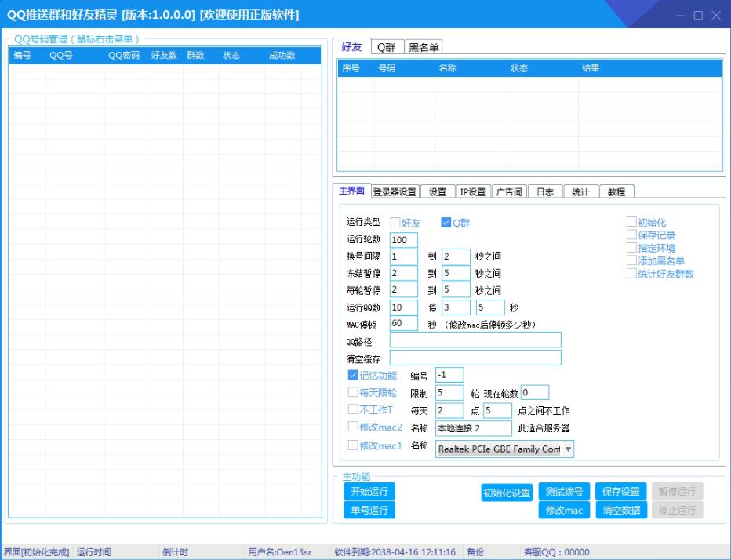Click the 开始运行 button
Viewport: 731px width, 560px height.
[369, 491]
